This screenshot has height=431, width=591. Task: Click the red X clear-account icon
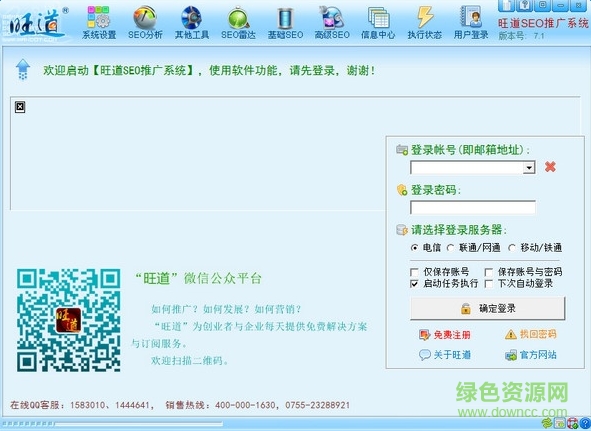tap(550, 166)
